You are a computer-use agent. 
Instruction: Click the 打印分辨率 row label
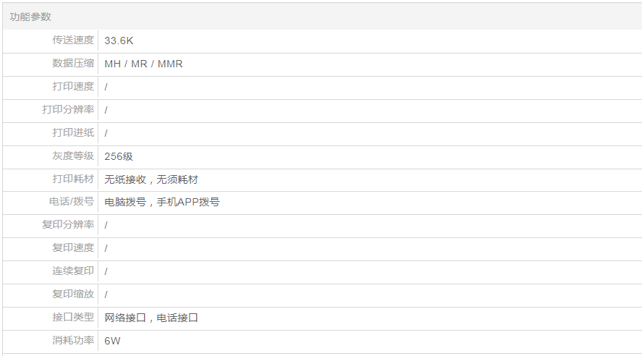click(67, 110)
